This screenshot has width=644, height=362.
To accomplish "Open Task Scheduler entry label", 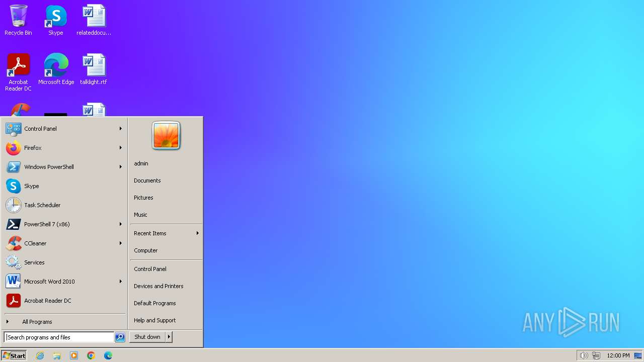I will click(x=42, y=205).
